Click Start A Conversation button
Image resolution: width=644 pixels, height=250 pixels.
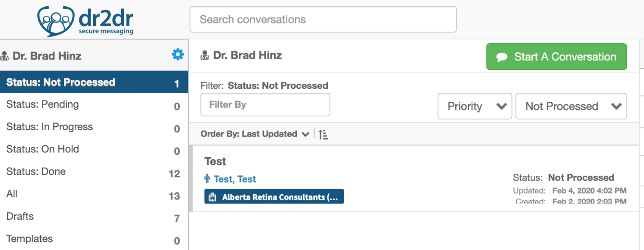557,57
